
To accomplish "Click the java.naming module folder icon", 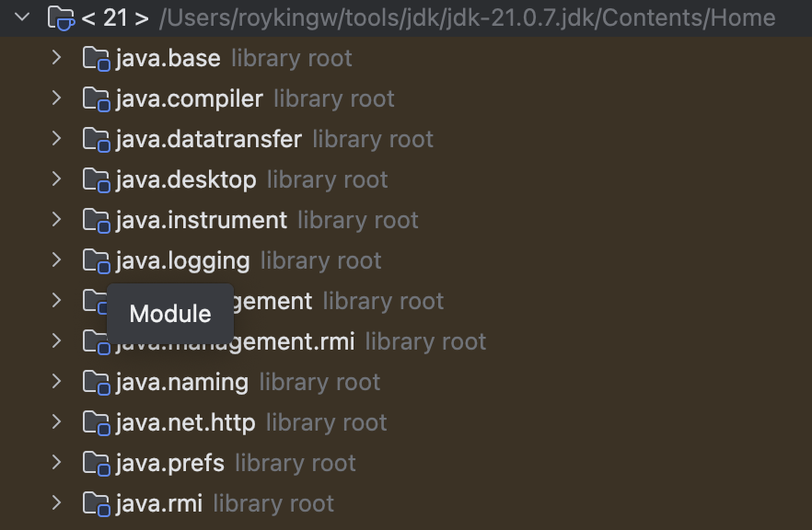I will [x=96, y=383].
